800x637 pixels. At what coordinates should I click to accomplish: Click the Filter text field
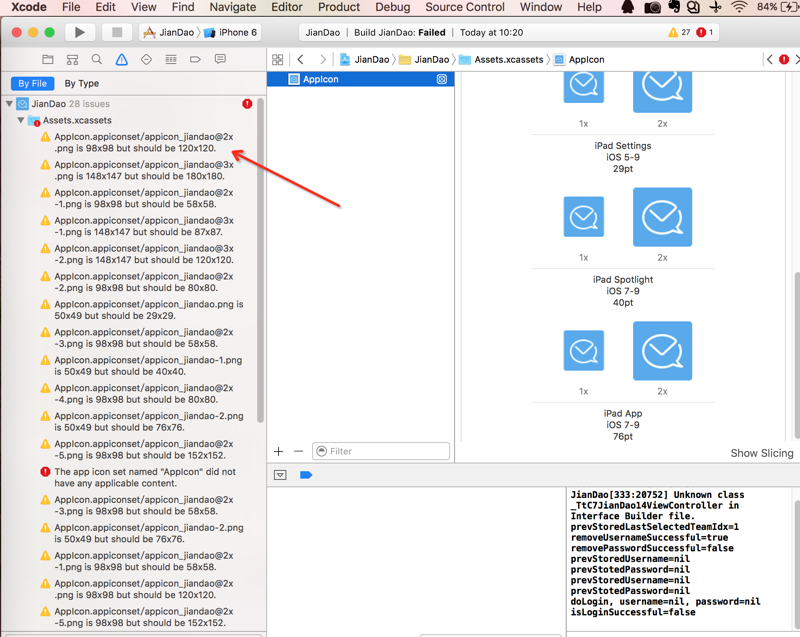381,451
